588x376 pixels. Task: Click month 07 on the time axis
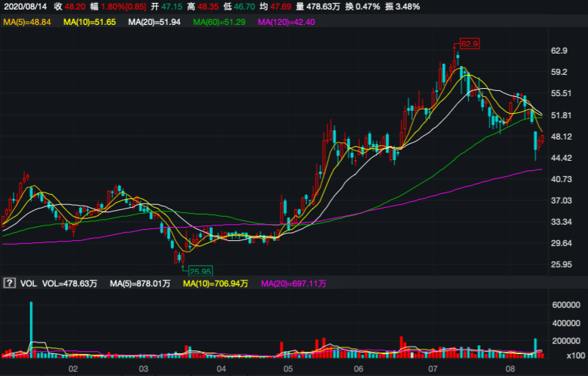(432, 369)
